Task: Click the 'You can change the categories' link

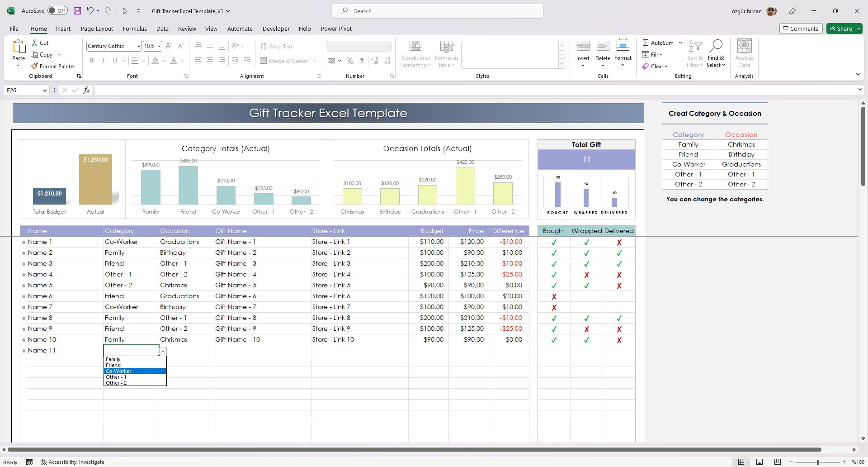Action: click(x=714, y=199)
